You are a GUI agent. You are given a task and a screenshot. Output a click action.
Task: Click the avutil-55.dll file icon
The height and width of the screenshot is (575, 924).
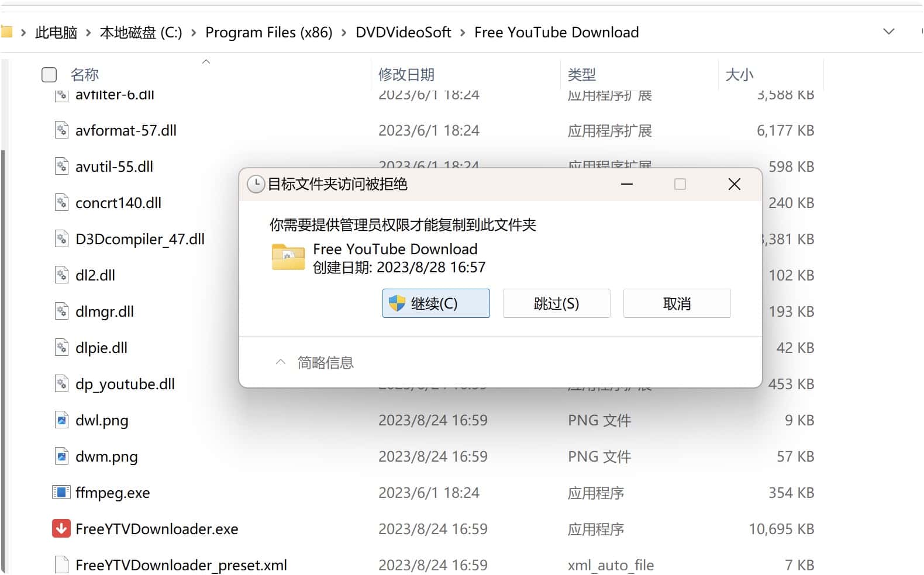[61, 166]
